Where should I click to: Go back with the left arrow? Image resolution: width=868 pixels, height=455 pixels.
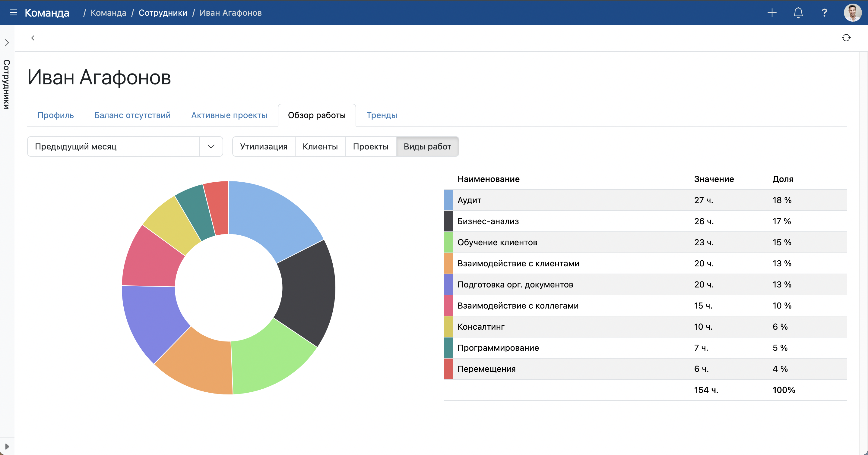tap(35, 38)
